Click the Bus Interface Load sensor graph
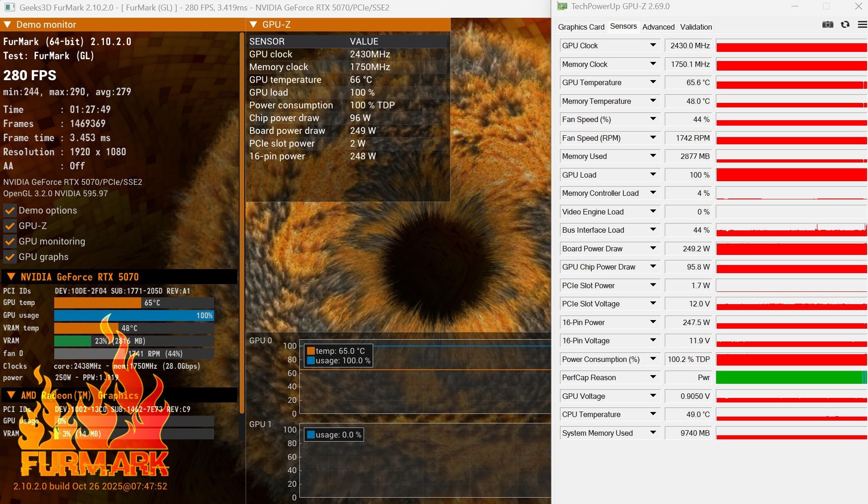The width and height of the screenshot is (868, 504). (x=791, y=230)
